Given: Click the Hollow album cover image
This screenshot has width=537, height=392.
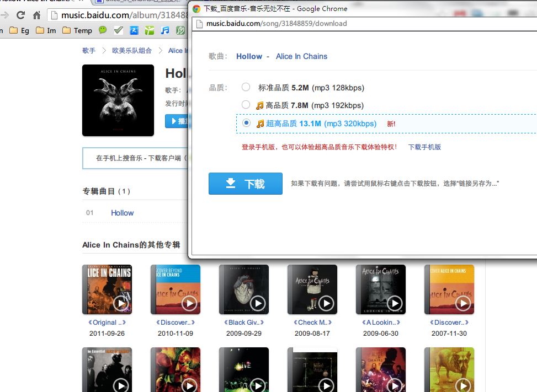Looking at the screenshot, I should click(118, 100).
